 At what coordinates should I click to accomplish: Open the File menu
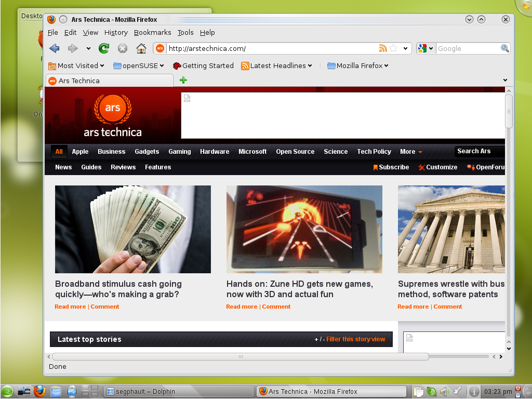coord(52,33)
